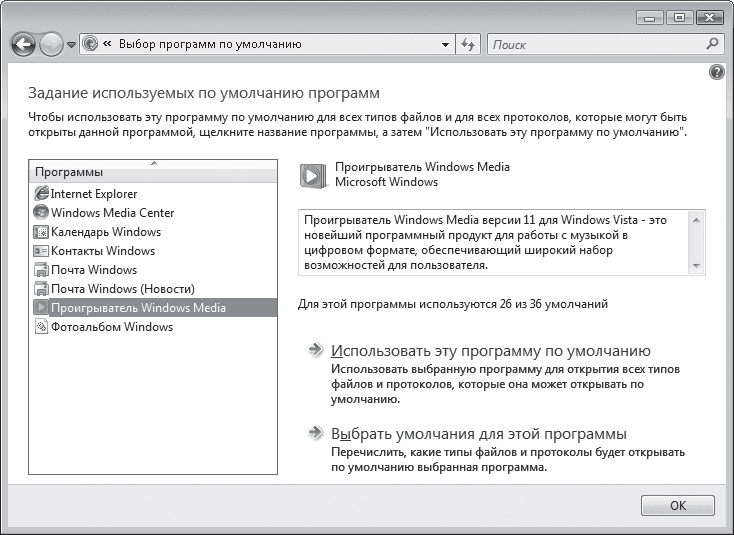Image resolution: width=734 pixels, height=535 pixels.
Task: Click the refresh icon beside address bar
Action: 469,45
